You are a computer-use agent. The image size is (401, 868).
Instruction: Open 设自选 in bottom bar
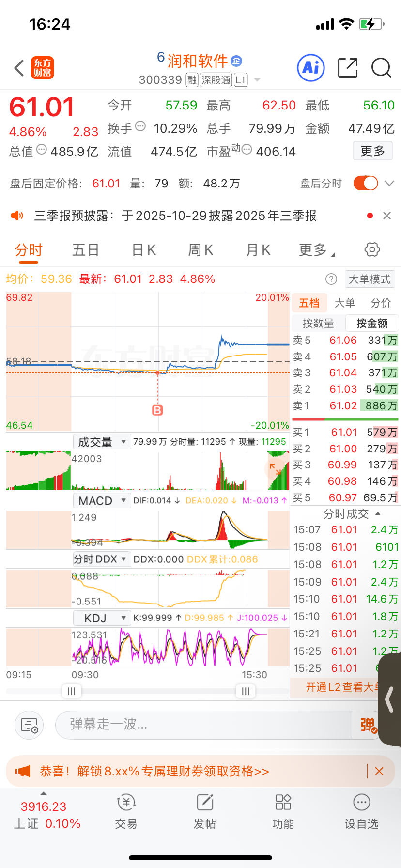tap(361, 812)
